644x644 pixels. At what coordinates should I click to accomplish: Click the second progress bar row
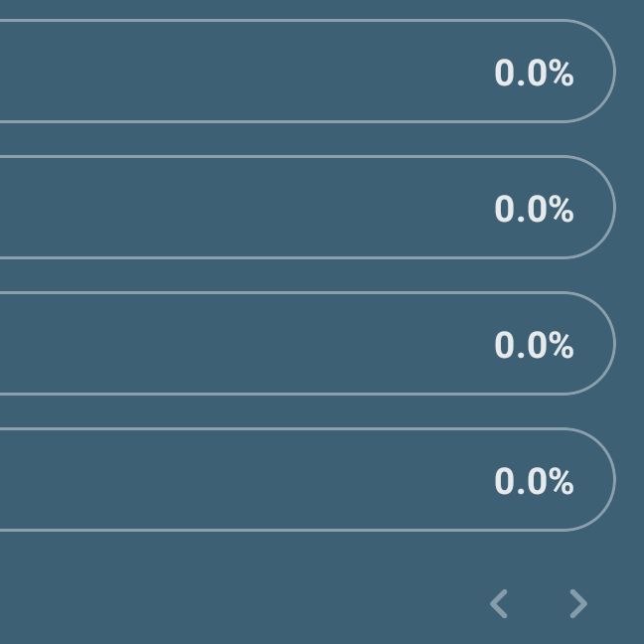pos(308,208)
